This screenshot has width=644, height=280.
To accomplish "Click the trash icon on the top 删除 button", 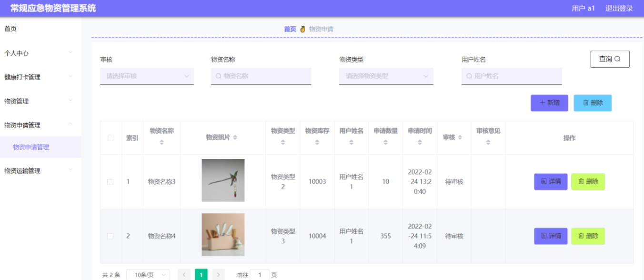I will (585, 103).
